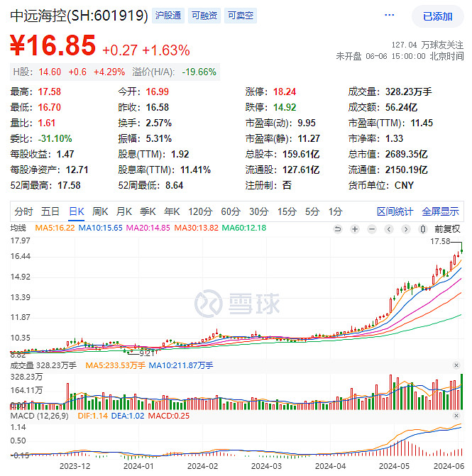This screenshot has width=472, height=476.
Task: Switch to the 五日 chart tab
Action: pos(50,211)
